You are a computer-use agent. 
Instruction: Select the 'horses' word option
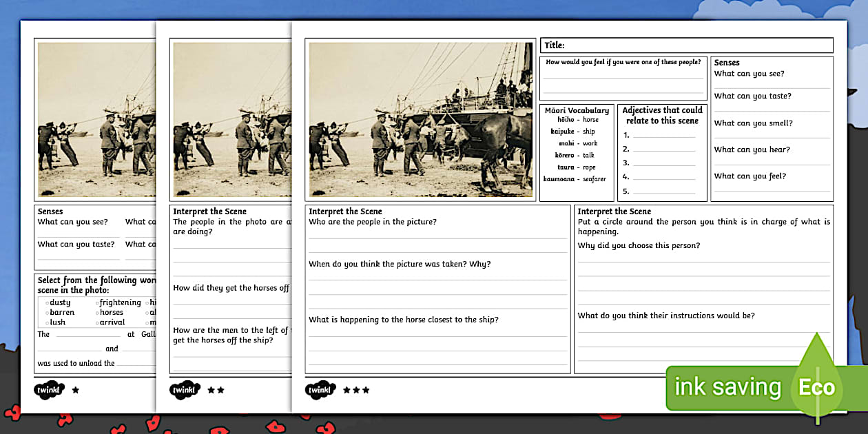coord(112,311)
